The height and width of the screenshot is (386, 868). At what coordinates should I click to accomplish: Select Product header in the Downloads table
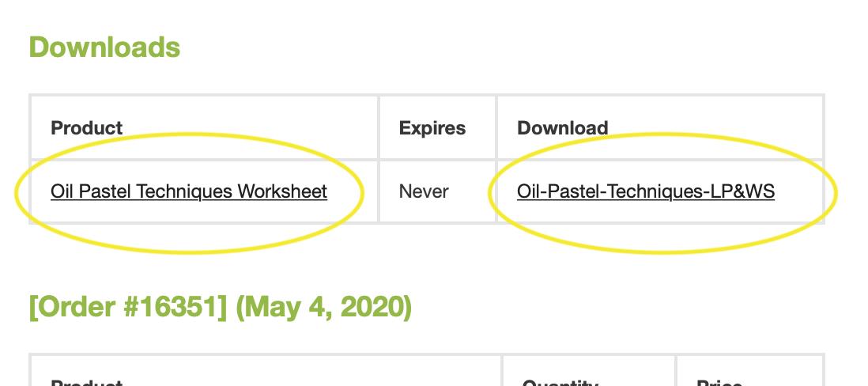(86, 128)
